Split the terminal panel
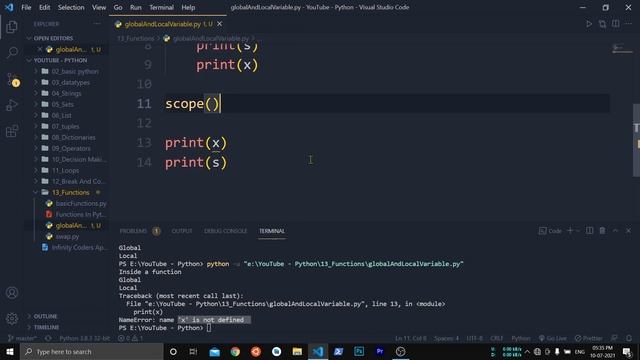 pyautogui.click(x=589, y=231)
